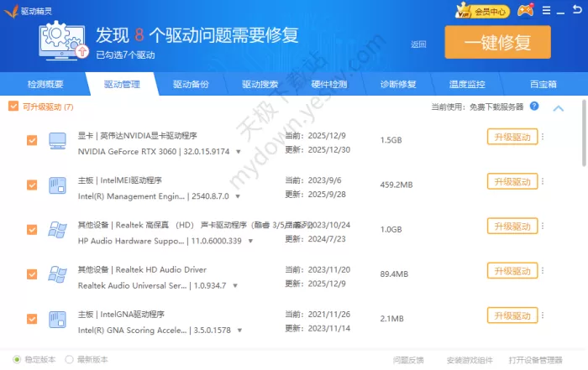Click the 驱动精灵 logo icon
This screenshot has width=588, height=370.
click(11, 11)
